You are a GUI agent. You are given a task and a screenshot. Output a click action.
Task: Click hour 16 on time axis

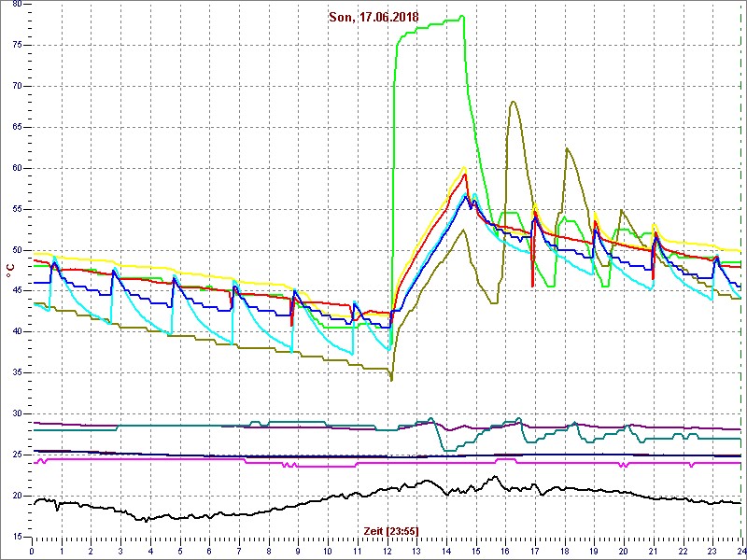coord(505,551)
